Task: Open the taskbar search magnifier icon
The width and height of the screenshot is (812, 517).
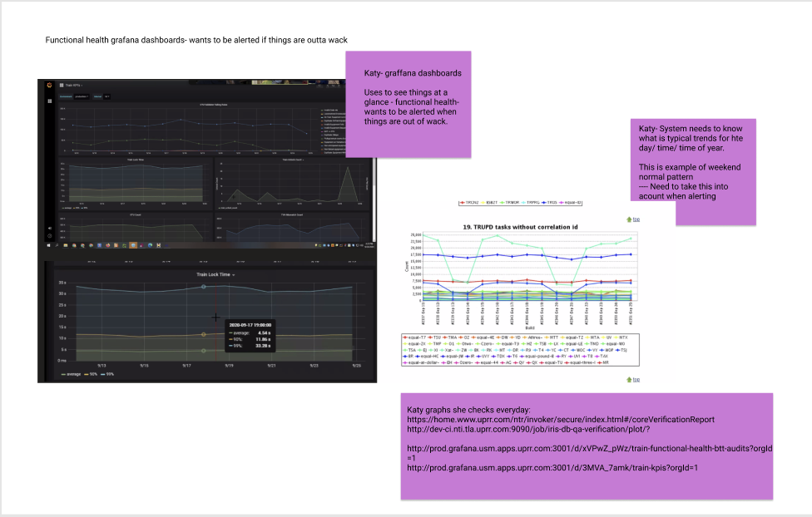Action: (57, 245)
